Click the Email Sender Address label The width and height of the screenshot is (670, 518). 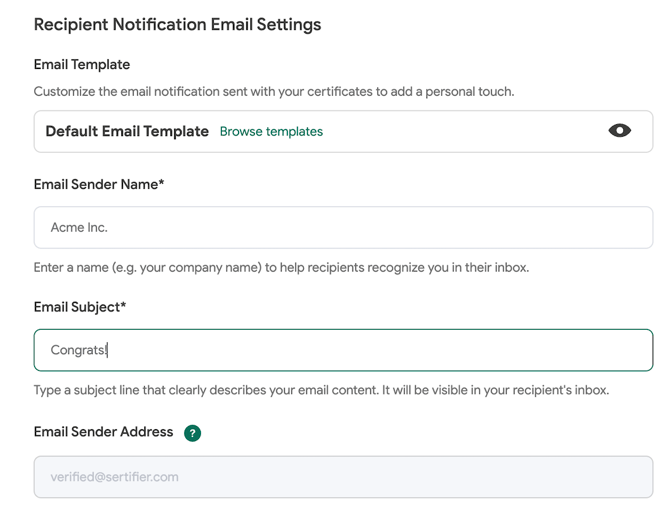tap(103, 432)
